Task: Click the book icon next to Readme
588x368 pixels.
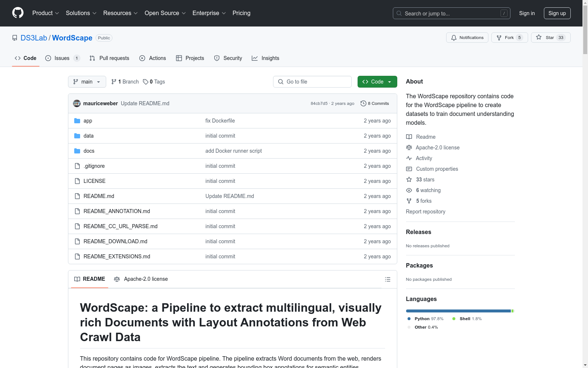Action: tap(409, 137)
